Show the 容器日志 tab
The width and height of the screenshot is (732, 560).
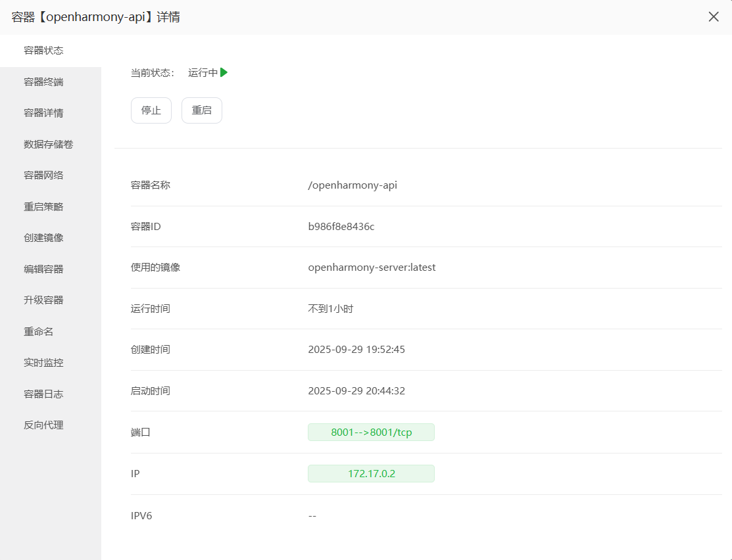click(x=44, y=394)
